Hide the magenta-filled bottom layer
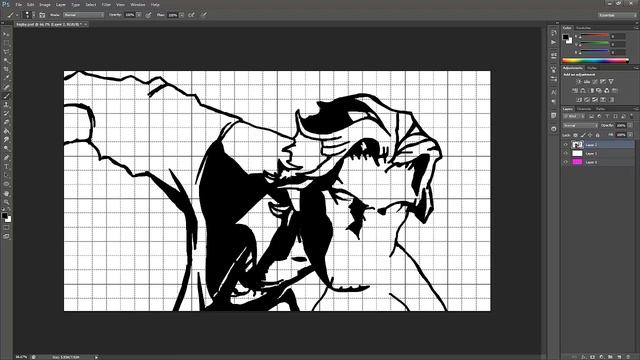This screenshot has width=640, height=360. (x=566, y=162)
